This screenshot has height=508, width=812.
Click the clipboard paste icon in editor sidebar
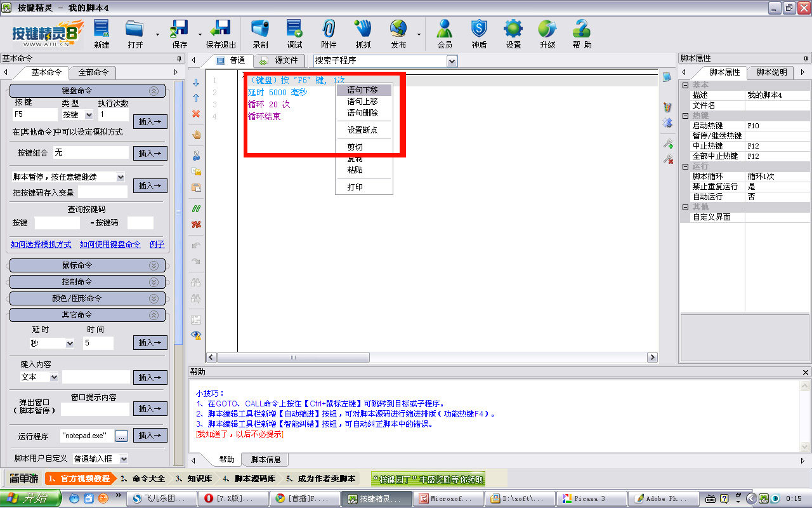pyautogui.click(x=196, y=187)
